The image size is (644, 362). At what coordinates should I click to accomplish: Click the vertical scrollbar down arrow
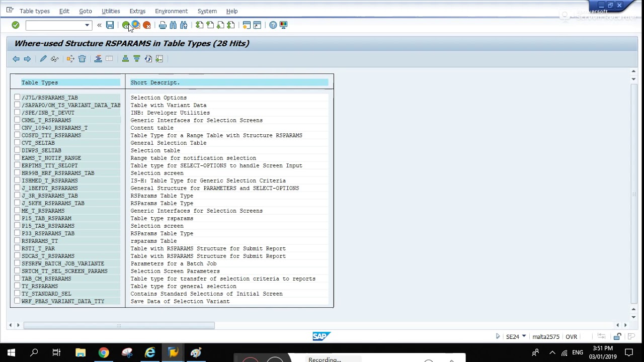coord(633,317)
